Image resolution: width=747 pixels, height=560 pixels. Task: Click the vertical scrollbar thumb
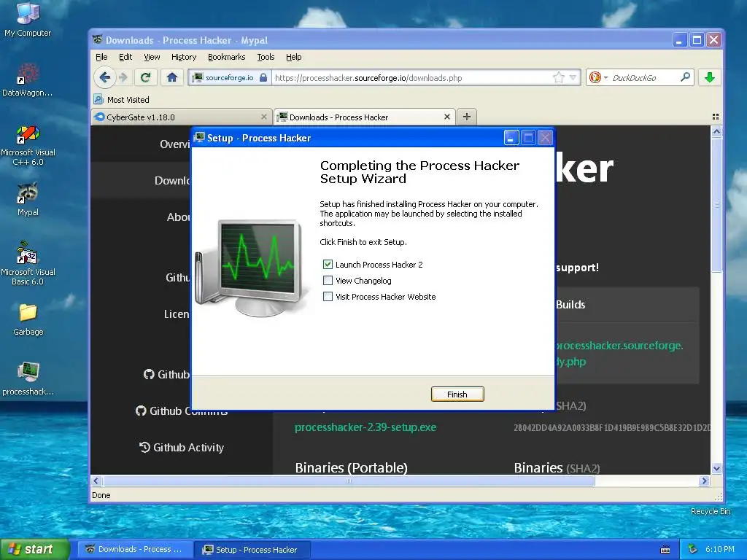[716, 205]
